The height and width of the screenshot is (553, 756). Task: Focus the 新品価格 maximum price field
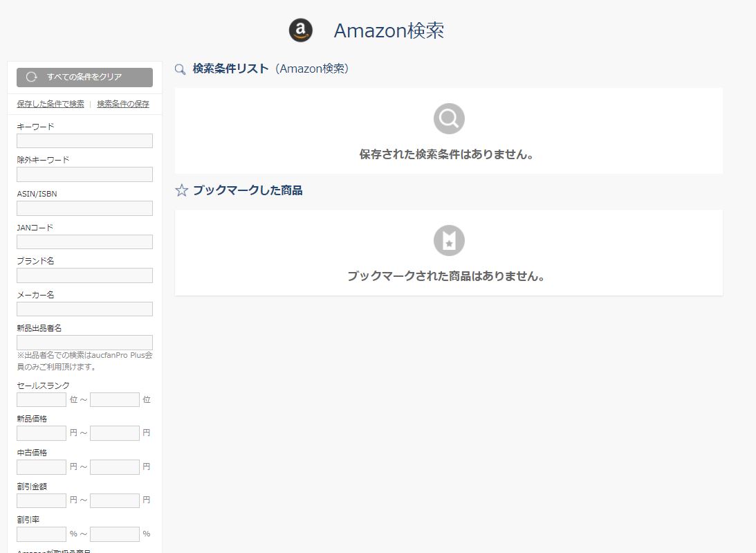click(x=115, y=433)
